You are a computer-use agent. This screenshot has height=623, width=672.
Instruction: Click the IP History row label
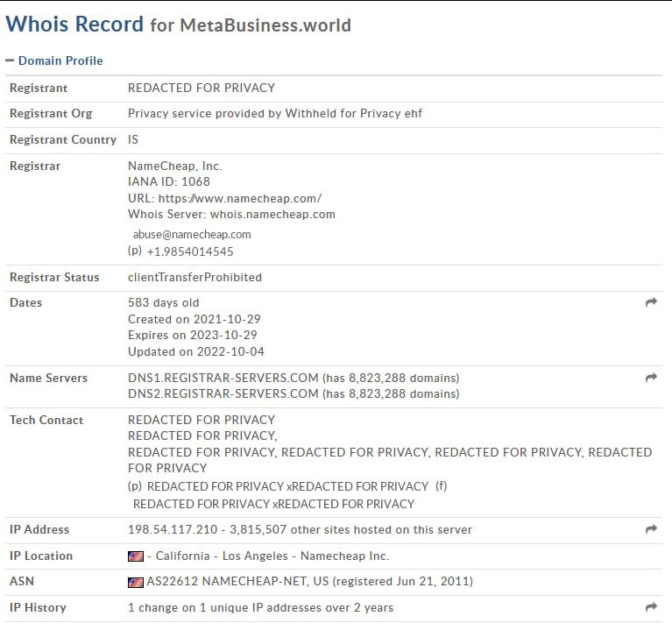38,607
